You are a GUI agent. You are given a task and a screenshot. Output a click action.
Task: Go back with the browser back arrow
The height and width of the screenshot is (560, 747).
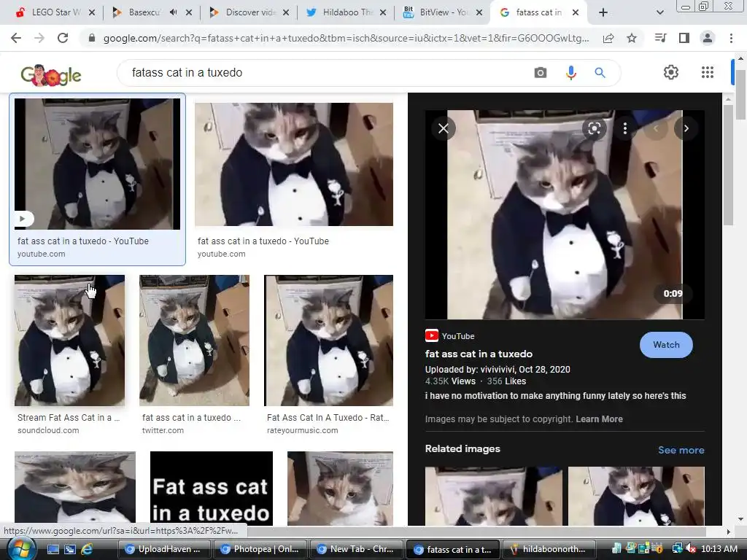click(x=16, y=38)
